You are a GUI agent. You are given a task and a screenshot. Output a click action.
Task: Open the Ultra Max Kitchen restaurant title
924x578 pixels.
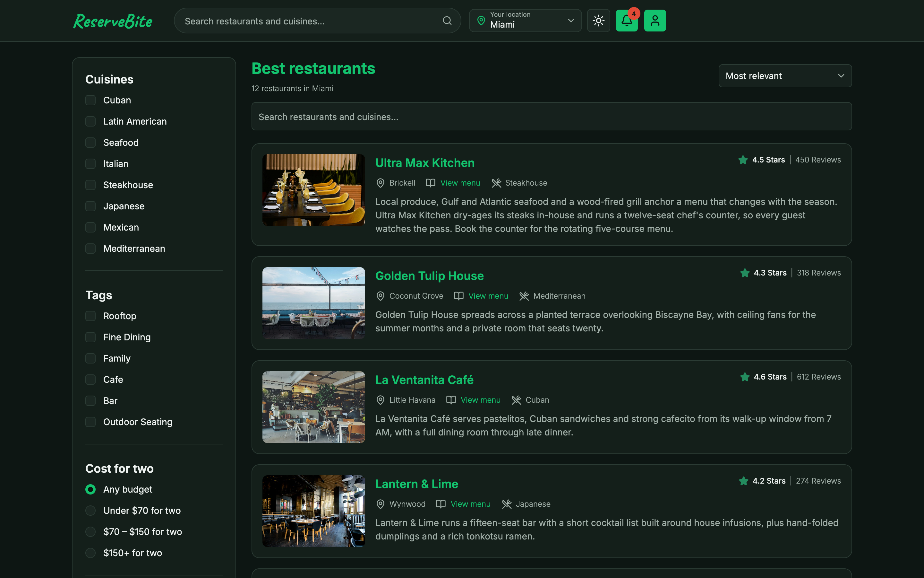425,163
